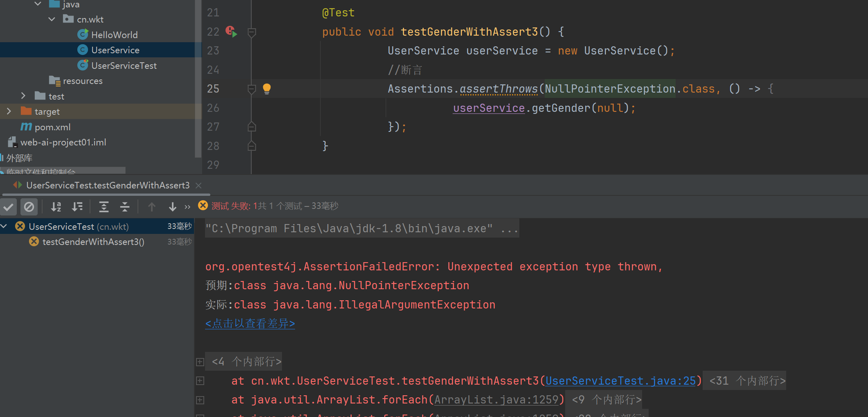This screenshot has width=868, height=417.
Task: Collapse the cn.wkt package
Action: (52, 19)
